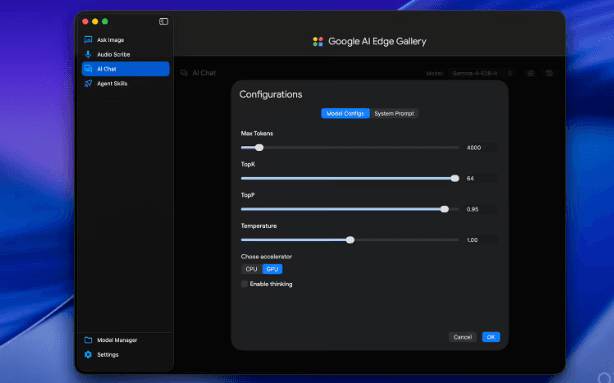The height and width of the screenshot is (383, 614).
Task: Cancel the Configurations dialog
Action: [x=462, y=337]
